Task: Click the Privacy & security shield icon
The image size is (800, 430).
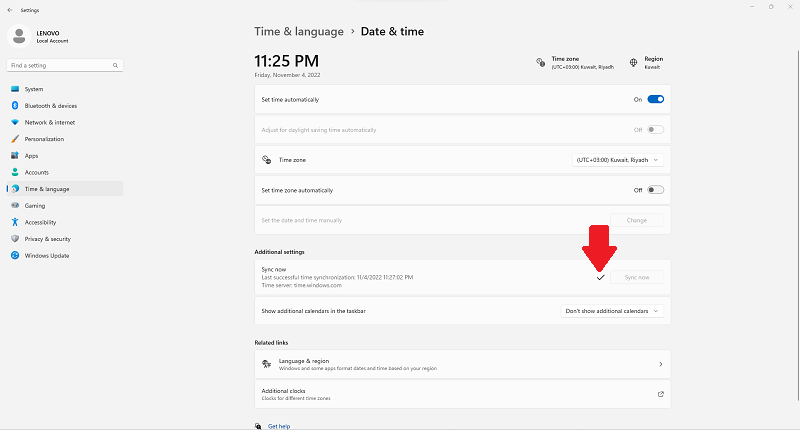Action: [x=15, y=239]
